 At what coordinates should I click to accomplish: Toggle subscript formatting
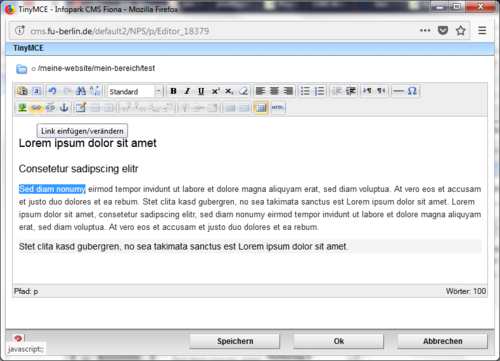coord(229,91)
